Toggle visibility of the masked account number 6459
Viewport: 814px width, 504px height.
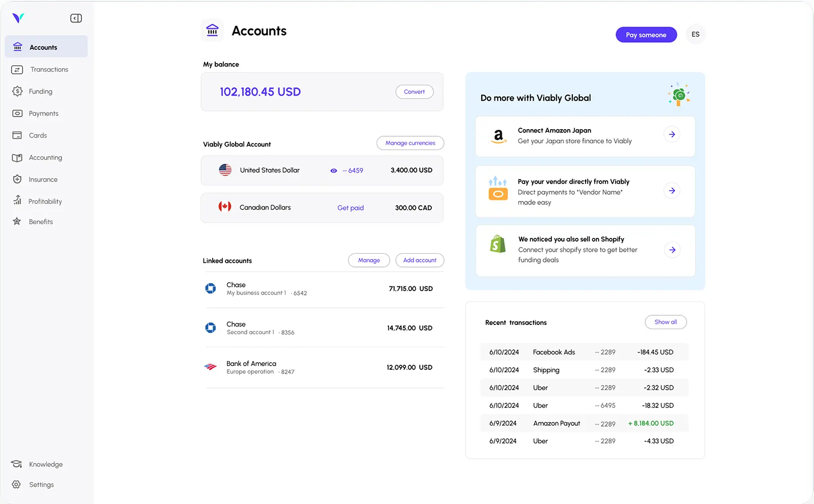(333, 170)
